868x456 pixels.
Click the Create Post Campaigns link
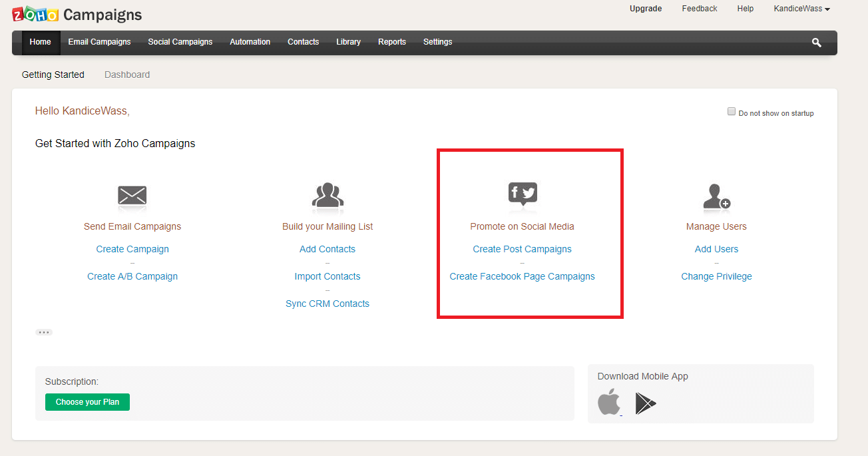coord(523,249)
